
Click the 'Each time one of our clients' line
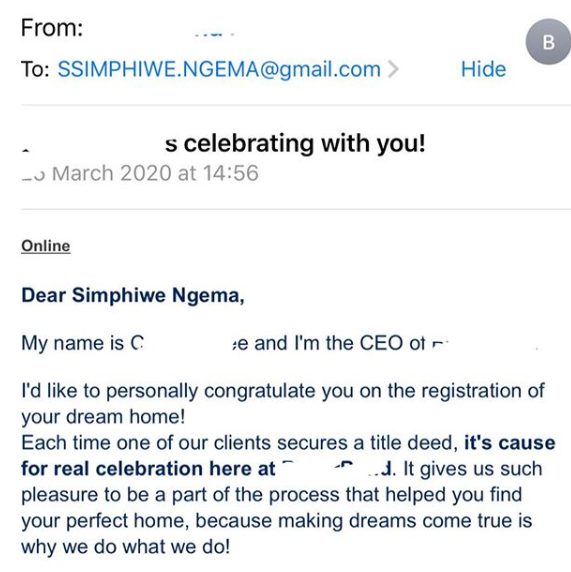point(288,443)
